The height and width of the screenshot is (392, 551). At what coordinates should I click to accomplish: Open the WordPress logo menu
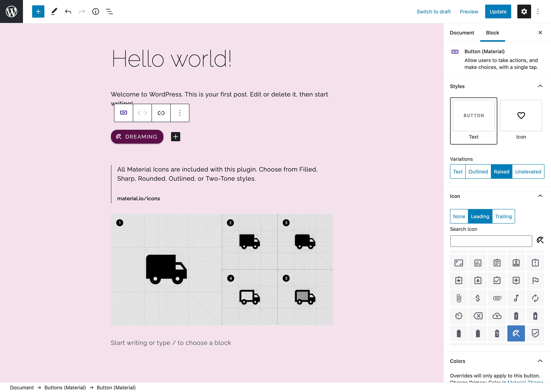coord(11,11)
